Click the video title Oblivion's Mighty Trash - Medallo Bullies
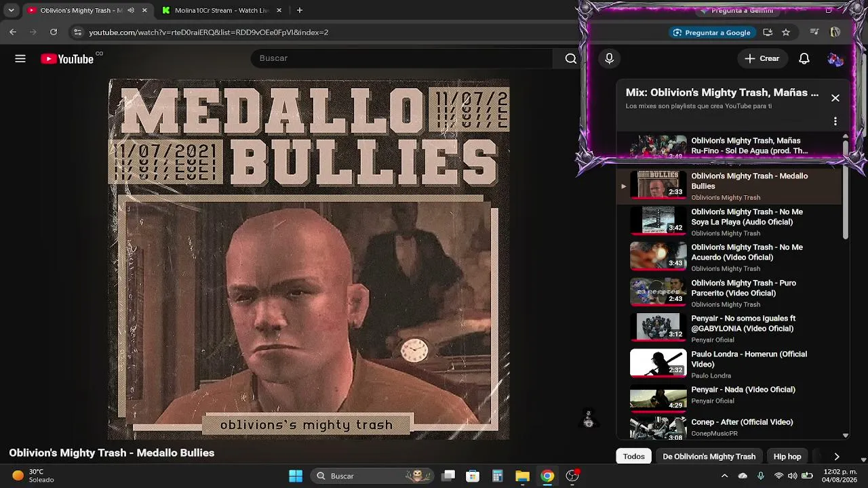This screenshot has height=488, width=868. [x=112, y=453]
